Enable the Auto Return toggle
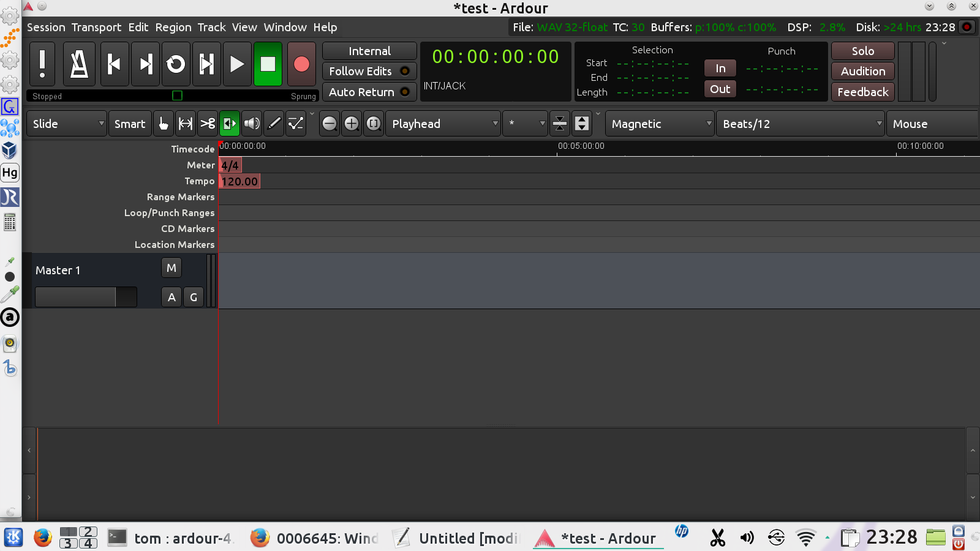Screen dimensions: 980x551 369,92
